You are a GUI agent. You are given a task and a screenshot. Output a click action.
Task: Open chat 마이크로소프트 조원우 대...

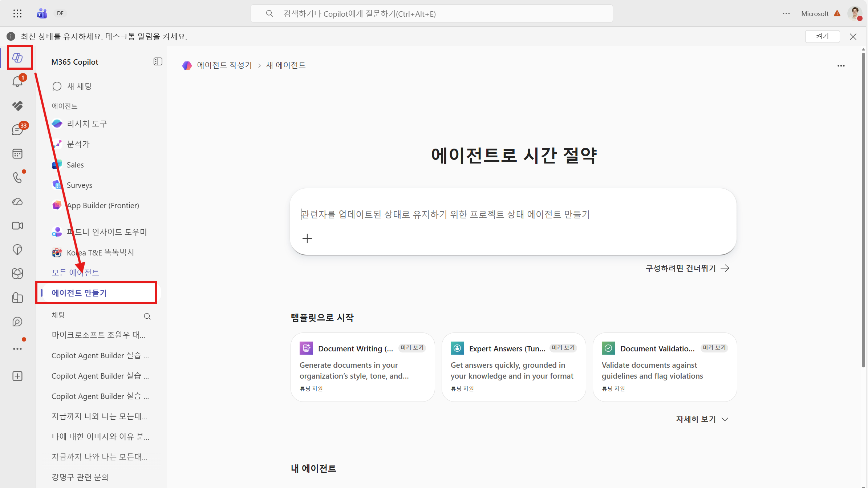(98, 335)
